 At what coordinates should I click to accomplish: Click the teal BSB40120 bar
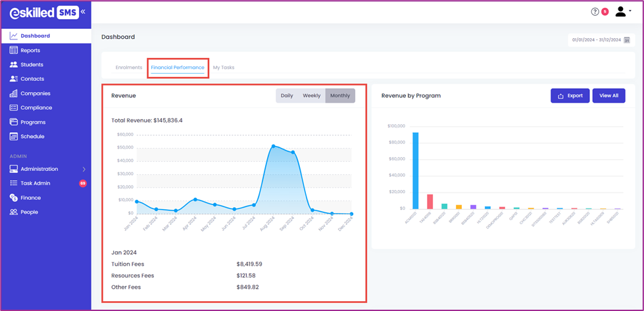(x=445, y=206)
